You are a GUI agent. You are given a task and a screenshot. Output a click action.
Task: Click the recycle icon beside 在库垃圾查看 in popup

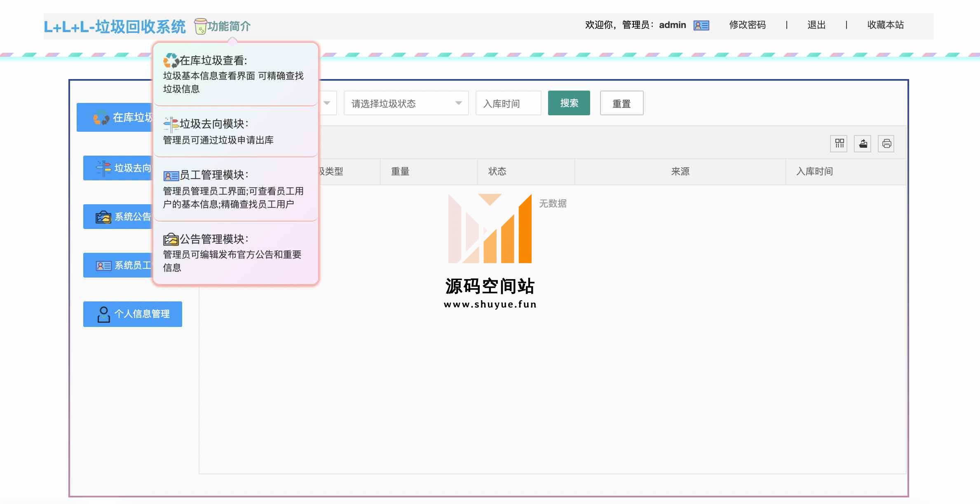pos(171,61)
